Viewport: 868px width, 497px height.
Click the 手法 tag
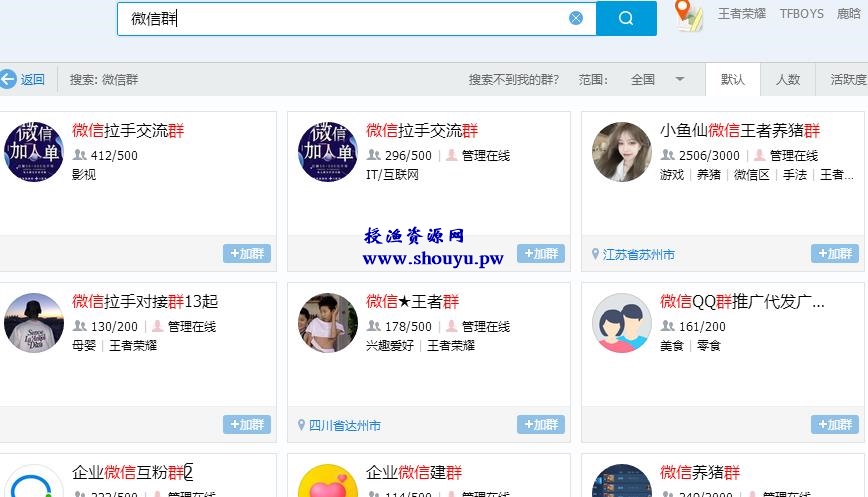pyautogui.click(x=795, y=174)
